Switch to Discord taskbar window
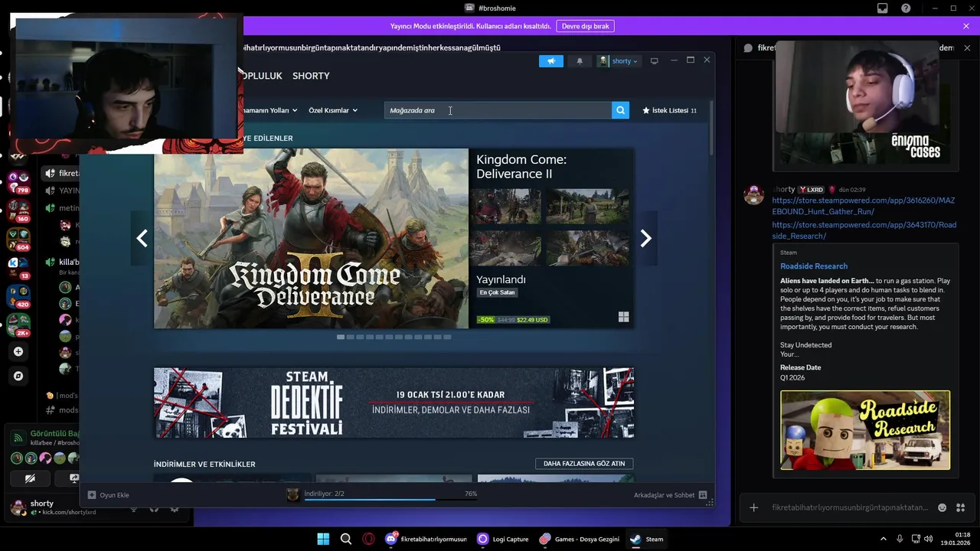The image size is (980, 551). pos(426,539)
